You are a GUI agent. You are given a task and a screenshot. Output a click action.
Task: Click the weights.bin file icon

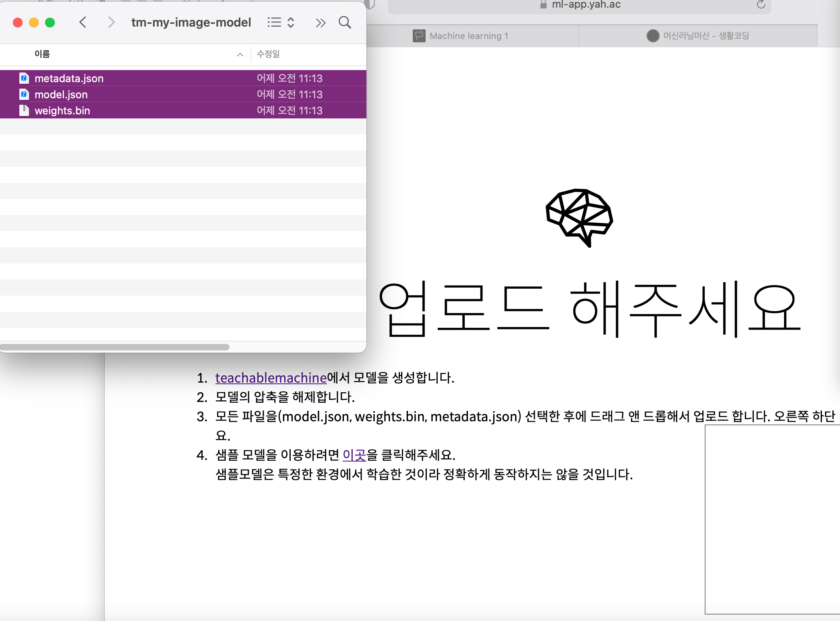tap(24, 110)
